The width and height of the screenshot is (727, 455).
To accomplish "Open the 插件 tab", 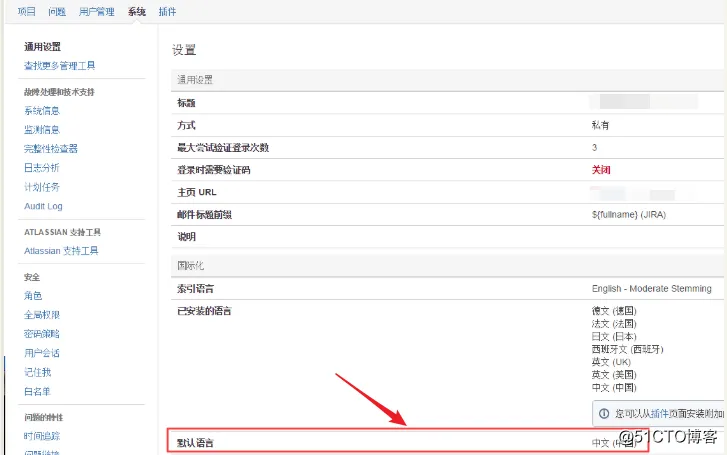I will [x=167, y=12].
